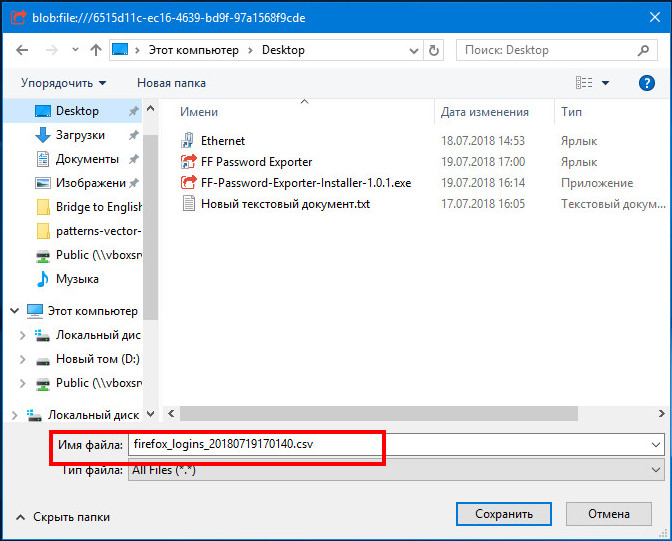The width and height of the screenshot is (672, 541).
Task: Select FF-Password-Exporter-Installer-1.0.1.exe file
Action: [x=305, y=183]
